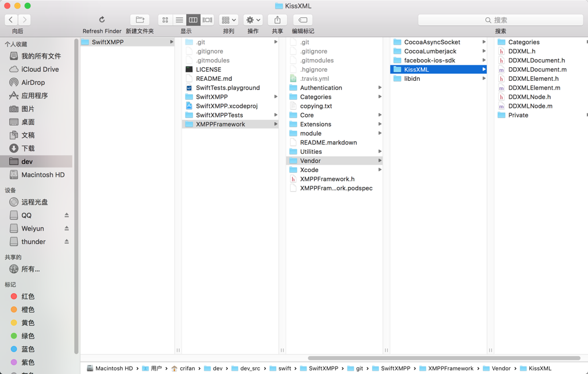Expand XMPPFramework folder arrow in second column

276,124
